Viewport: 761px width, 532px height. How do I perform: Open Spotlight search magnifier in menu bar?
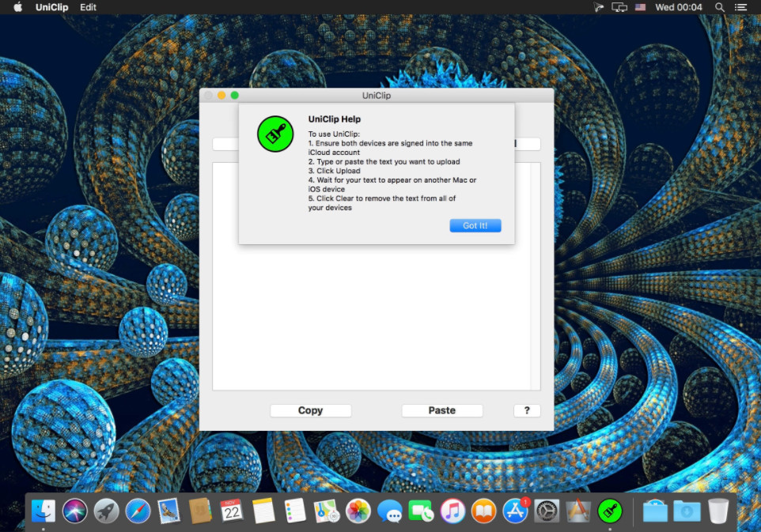(720, 7)
